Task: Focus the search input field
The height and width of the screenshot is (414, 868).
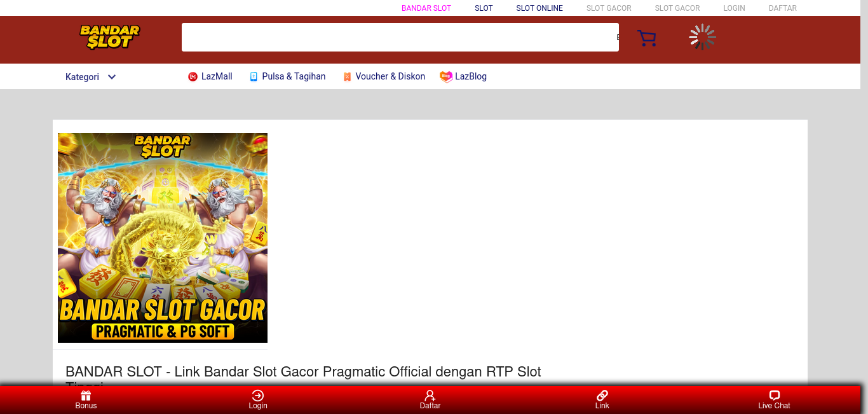Action: tap(400, 37)
